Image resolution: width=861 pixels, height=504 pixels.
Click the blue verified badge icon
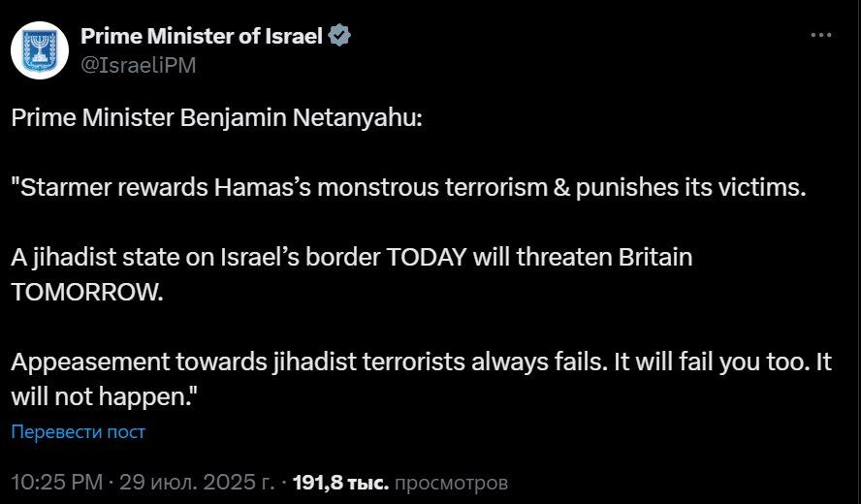coord(340,37)
